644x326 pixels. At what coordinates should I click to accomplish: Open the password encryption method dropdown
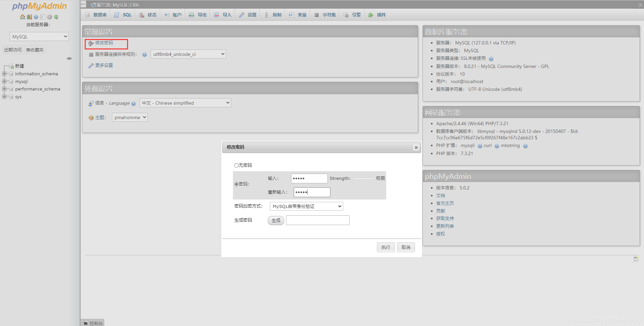tap(307, 206)
